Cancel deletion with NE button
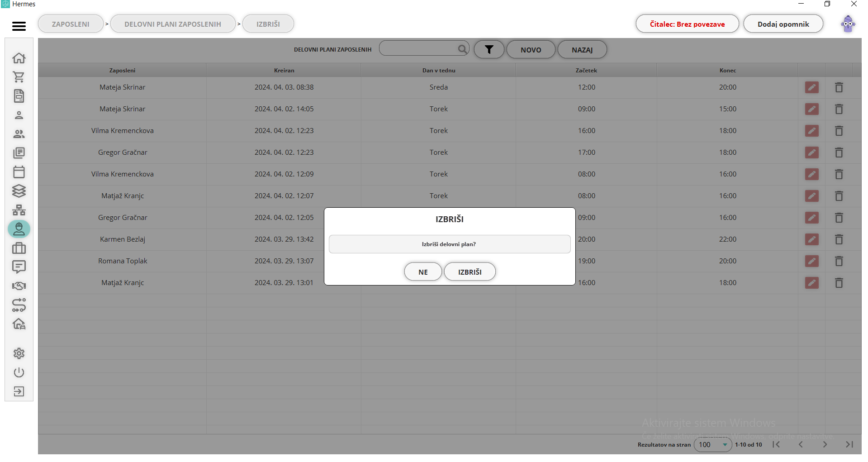The image size is (868, 462). [x=423, y=272]
